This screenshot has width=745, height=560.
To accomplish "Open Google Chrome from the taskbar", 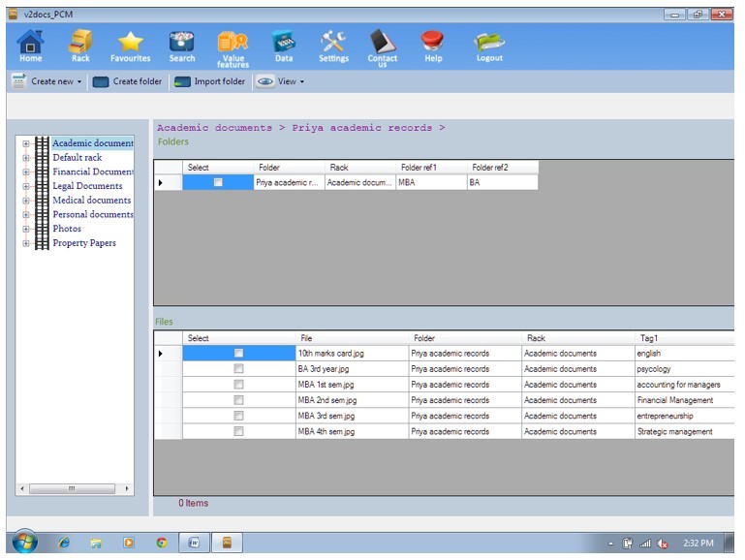I will [x=161, y=544].
